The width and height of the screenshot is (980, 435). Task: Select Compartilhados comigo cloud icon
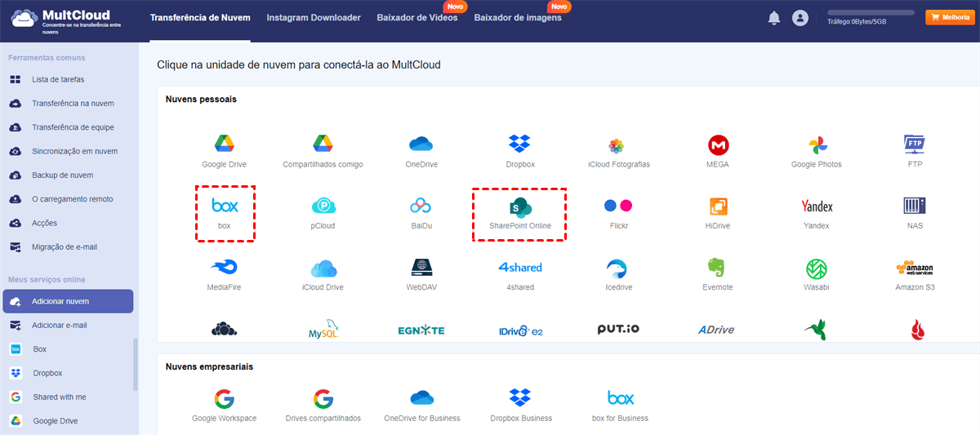323,144
